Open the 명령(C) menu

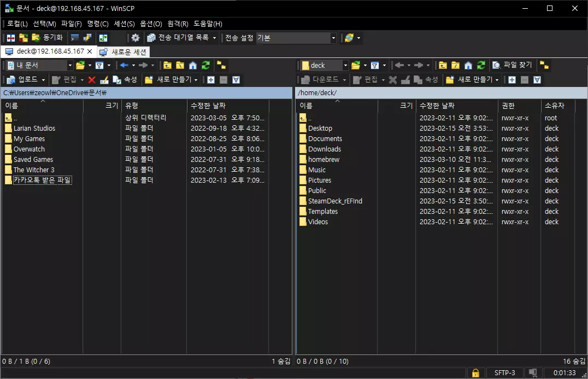pyautogui.click(x=97, y=24)
